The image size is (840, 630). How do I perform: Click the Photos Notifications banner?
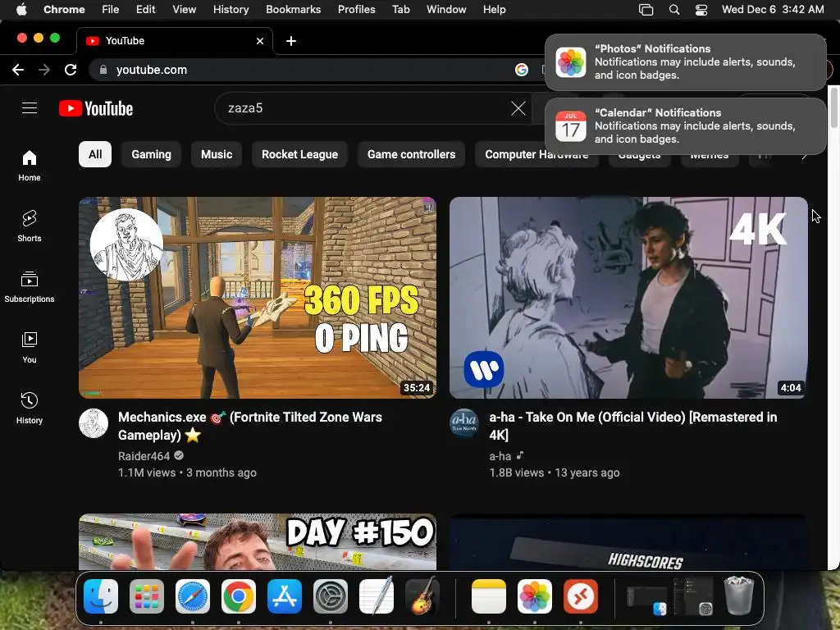(x=685, y=62)
